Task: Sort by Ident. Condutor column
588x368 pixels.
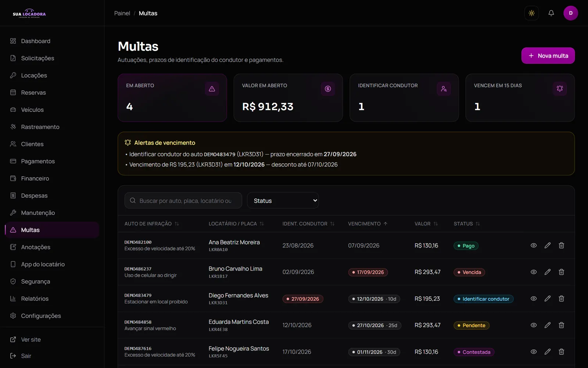Action: point(308,224)
